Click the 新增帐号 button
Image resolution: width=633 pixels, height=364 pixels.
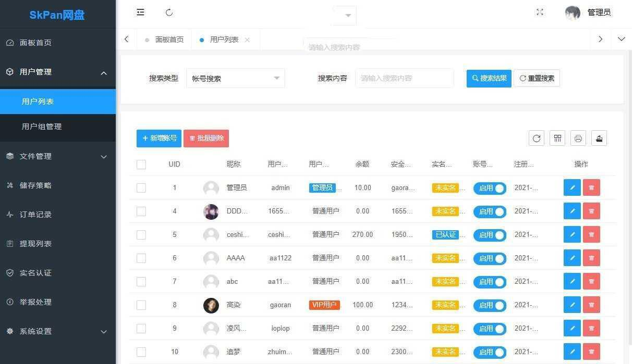159,138
